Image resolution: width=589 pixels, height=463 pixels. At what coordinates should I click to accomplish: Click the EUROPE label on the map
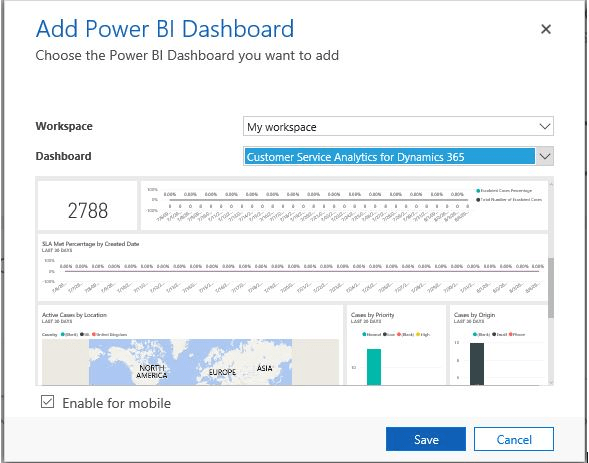tap(222, 372)
